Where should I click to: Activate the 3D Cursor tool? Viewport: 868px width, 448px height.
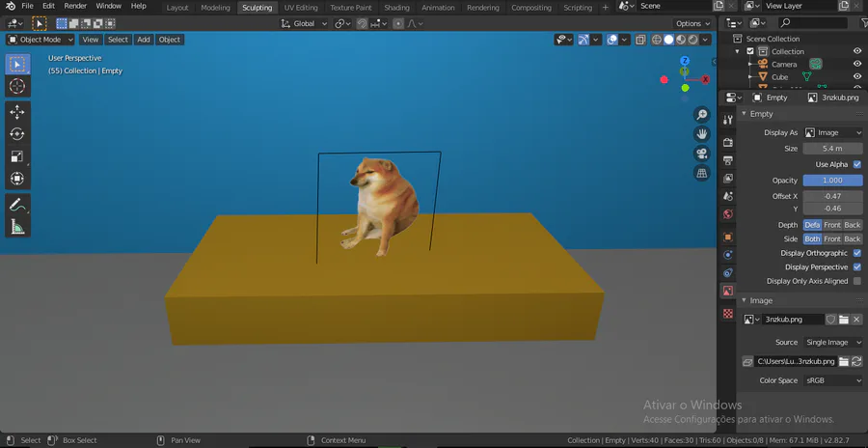pyautogui.click(x=17, y=86)
